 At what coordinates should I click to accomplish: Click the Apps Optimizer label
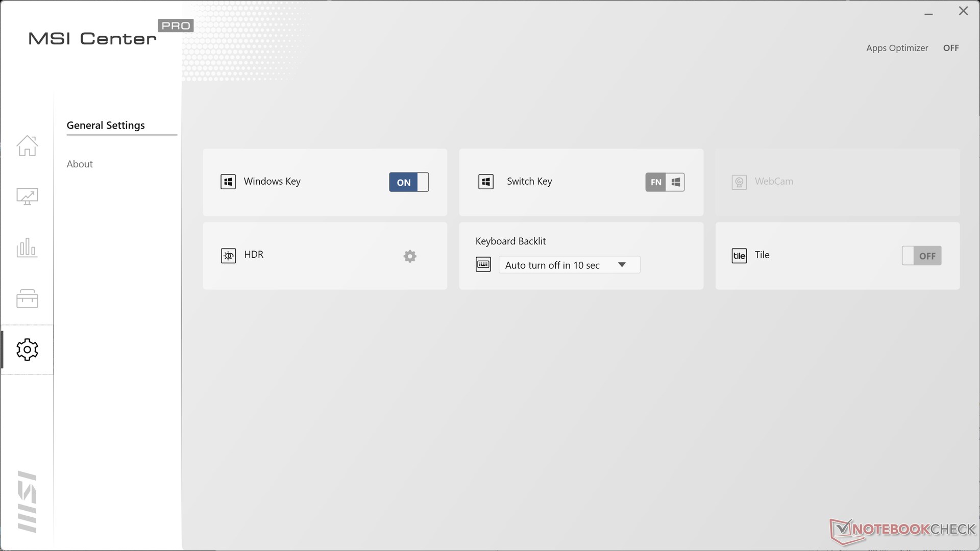tap(897, 48)
